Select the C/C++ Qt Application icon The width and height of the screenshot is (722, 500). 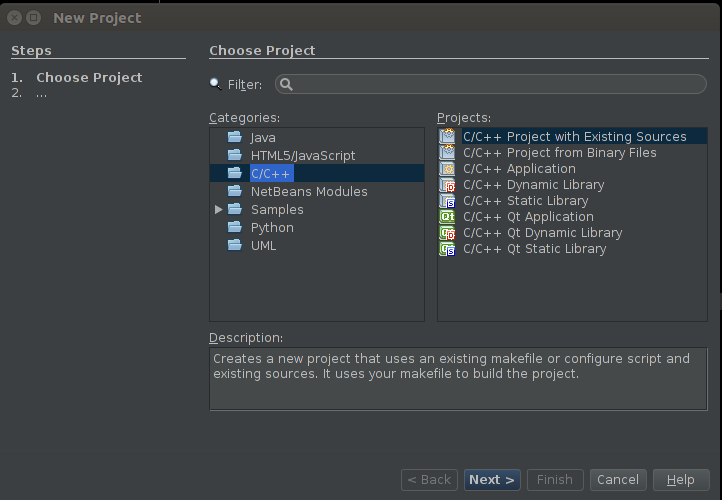[x=447, y=216]
